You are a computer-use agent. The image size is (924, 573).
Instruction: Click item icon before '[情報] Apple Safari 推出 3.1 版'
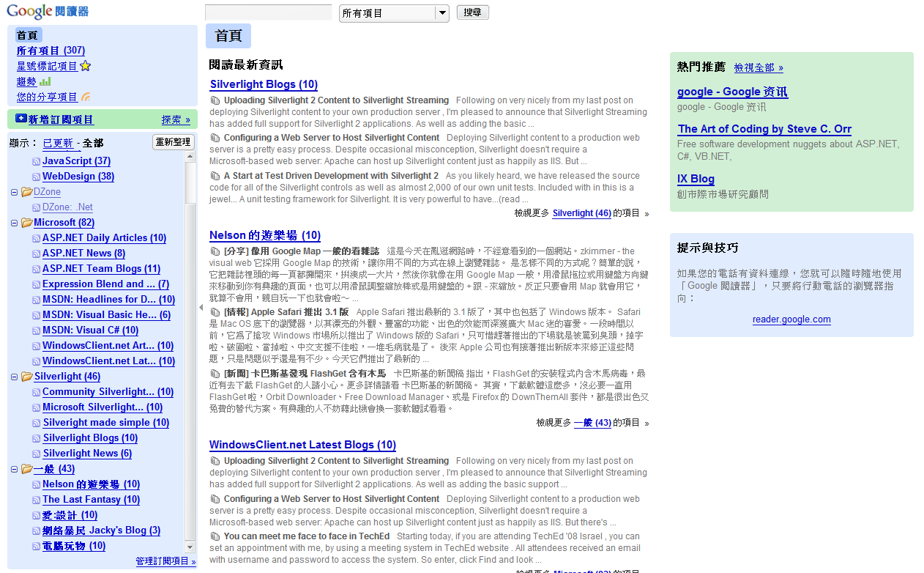[x=215, y=312]
